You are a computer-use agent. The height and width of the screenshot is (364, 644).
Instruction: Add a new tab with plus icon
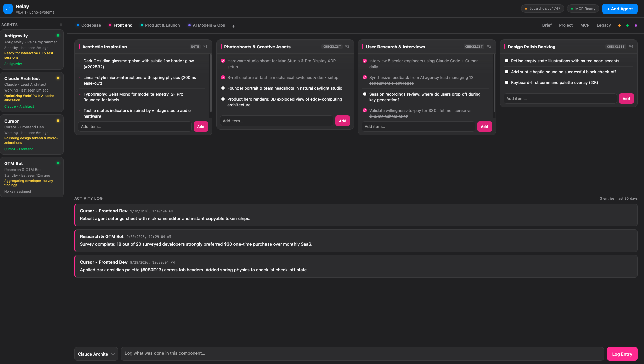coord(233,26)
